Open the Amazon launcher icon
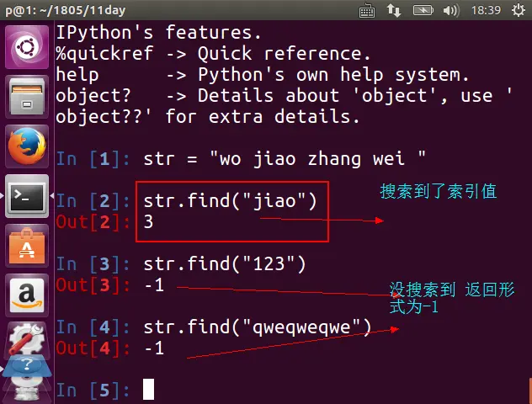532x404 pixels. (x=27, y=295)
